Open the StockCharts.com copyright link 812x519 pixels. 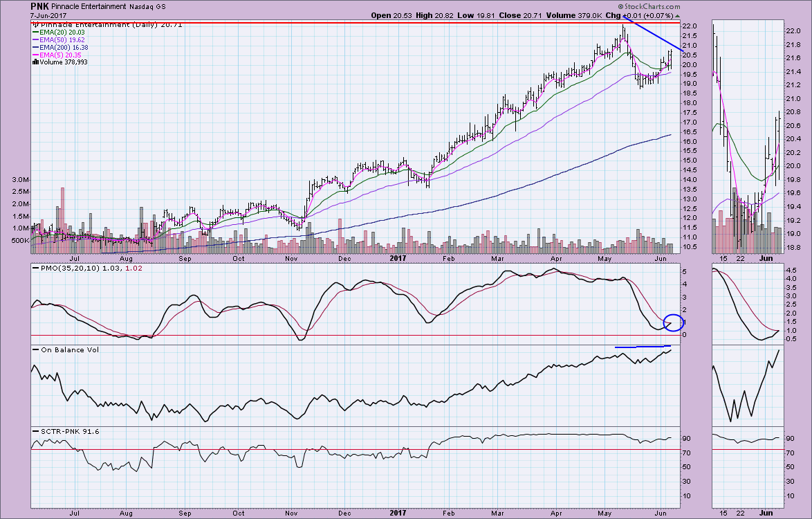(x=649, y=6)
